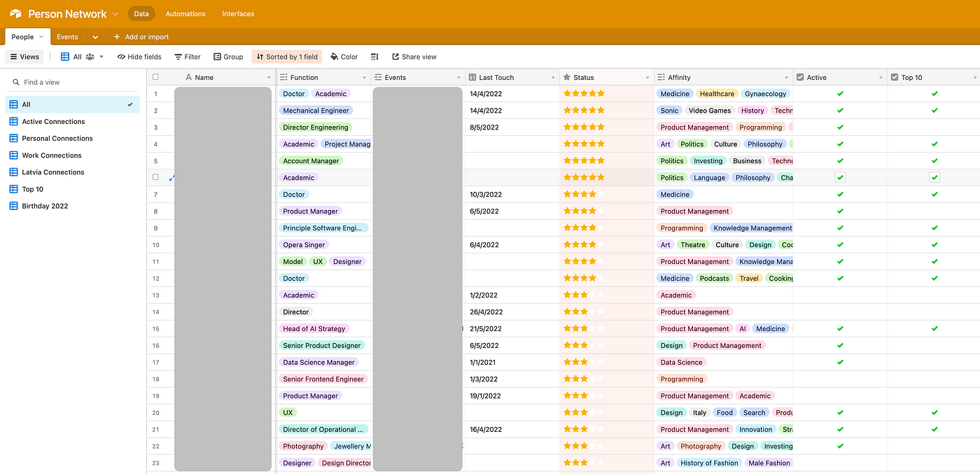Toggle Active checkbox in row 6

click(x=840, y=178)
